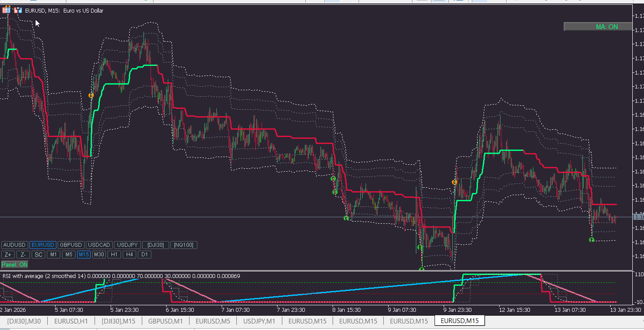The image size is (644, 330).
Task: Open the [DJI30],M30 chart tab
Action: [24, 321]
